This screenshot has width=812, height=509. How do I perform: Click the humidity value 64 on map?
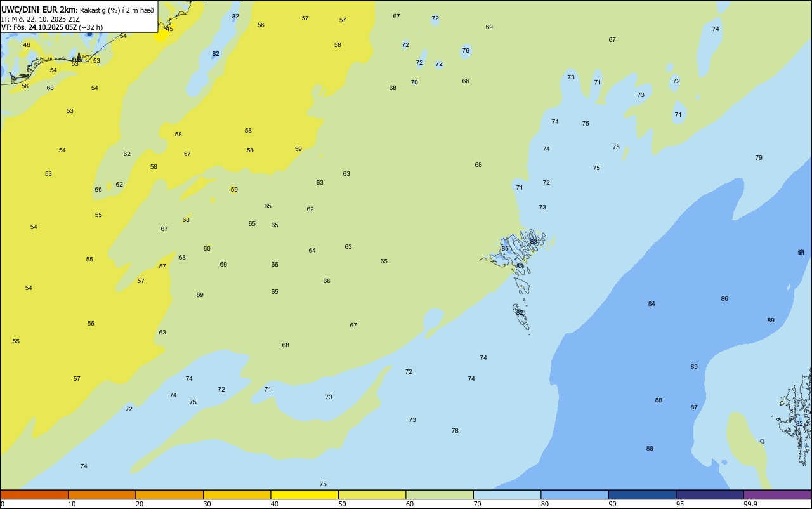pyautogui.click(x=312, y=251)
